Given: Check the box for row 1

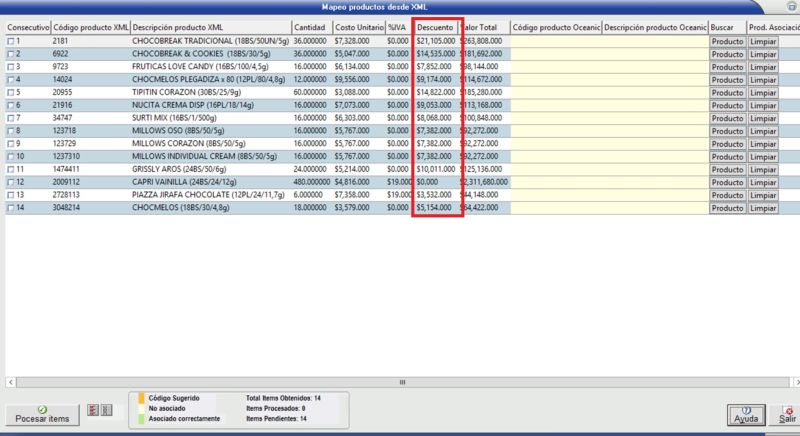Looking at the screenshot, I should [x=11, y=41].
